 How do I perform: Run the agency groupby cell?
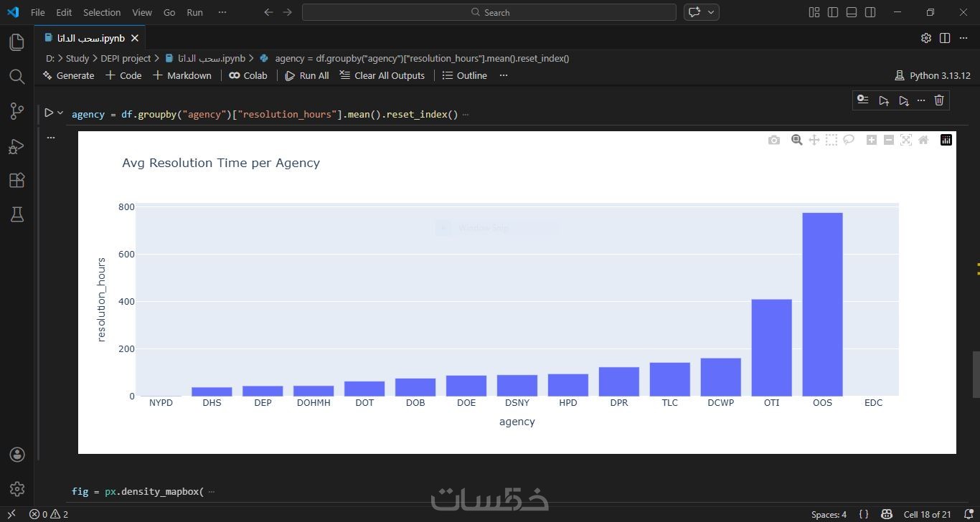point(49,113)
